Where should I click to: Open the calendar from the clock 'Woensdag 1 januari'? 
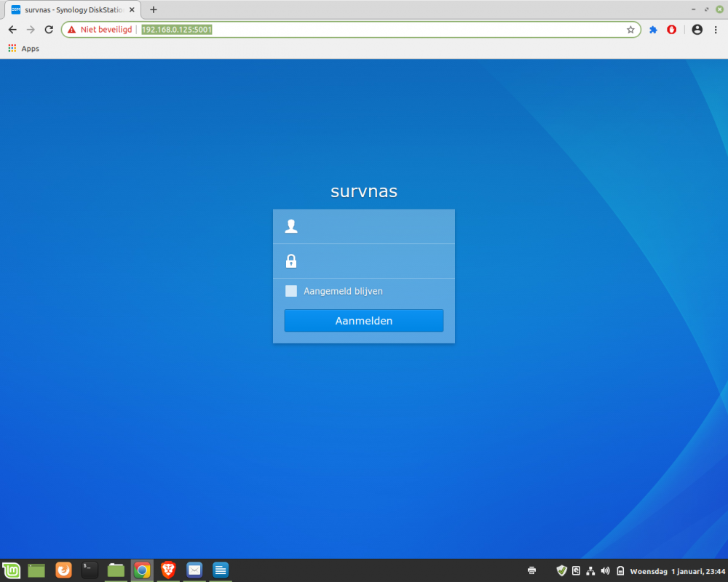coord(677,571)
